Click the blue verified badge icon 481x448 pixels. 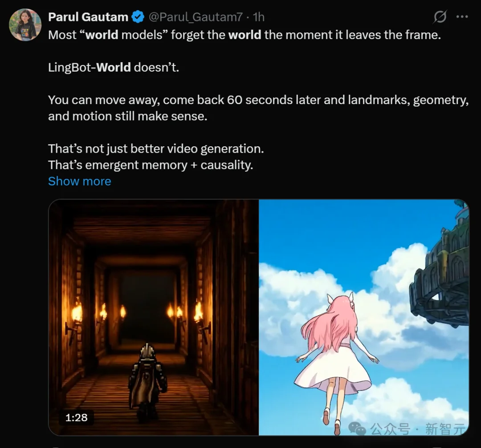click(x=138, y=17)
